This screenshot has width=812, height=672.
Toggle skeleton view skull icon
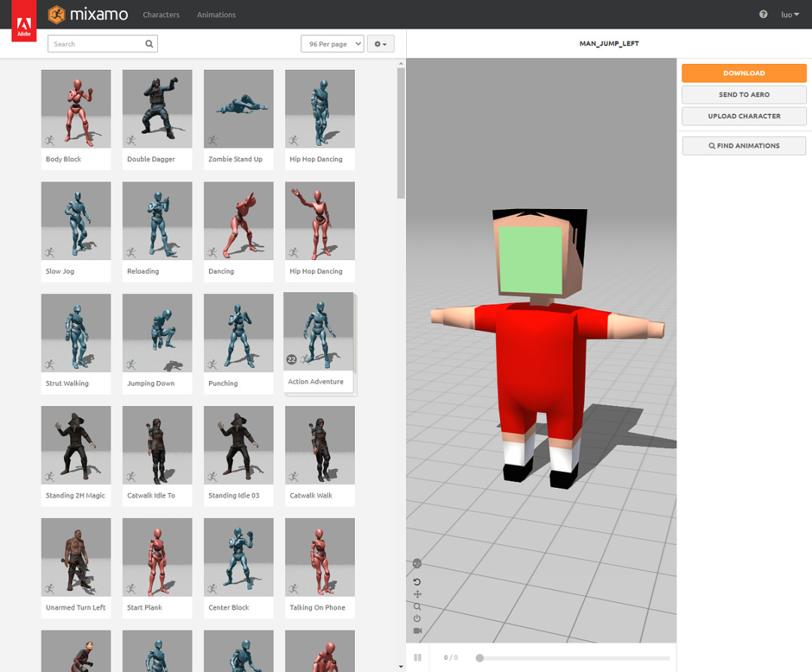417,563
